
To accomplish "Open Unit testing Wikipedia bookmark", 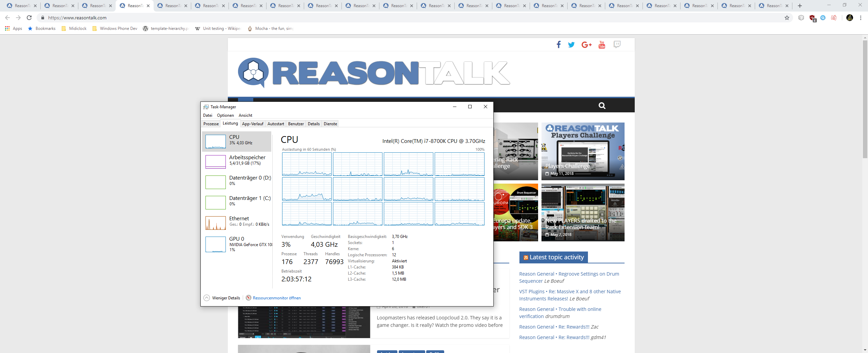I will (x=218, y=29).
